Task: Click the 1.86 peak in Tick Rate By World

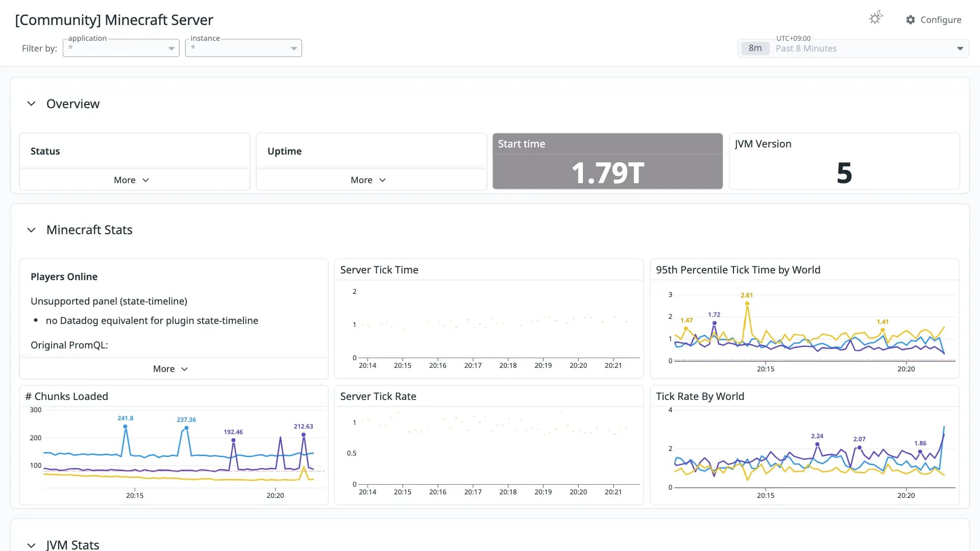Action: [920, 452]
